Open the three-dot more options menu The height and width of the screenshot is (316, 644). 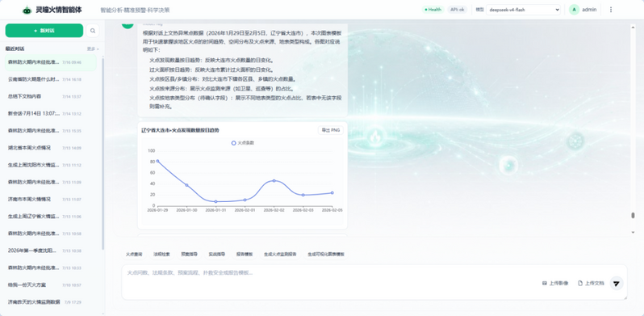(611, 10)
